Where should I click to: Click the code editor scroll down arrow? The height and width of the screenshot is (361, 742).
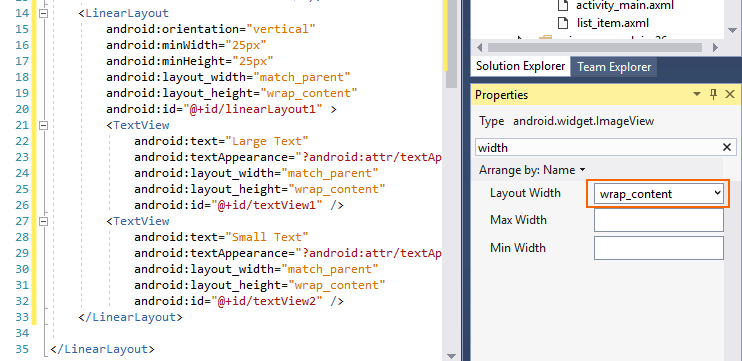[451, 356]
